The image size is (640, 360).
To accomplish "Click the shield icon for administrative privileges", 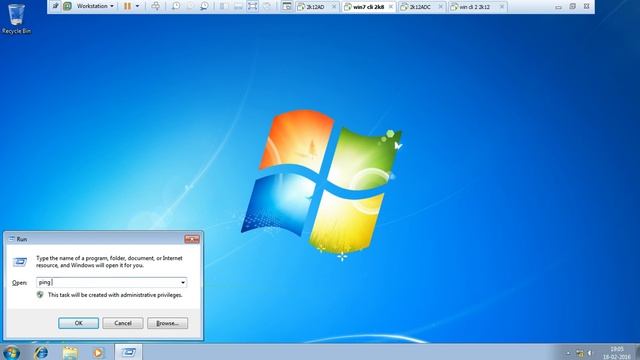I will pos(40,295).
